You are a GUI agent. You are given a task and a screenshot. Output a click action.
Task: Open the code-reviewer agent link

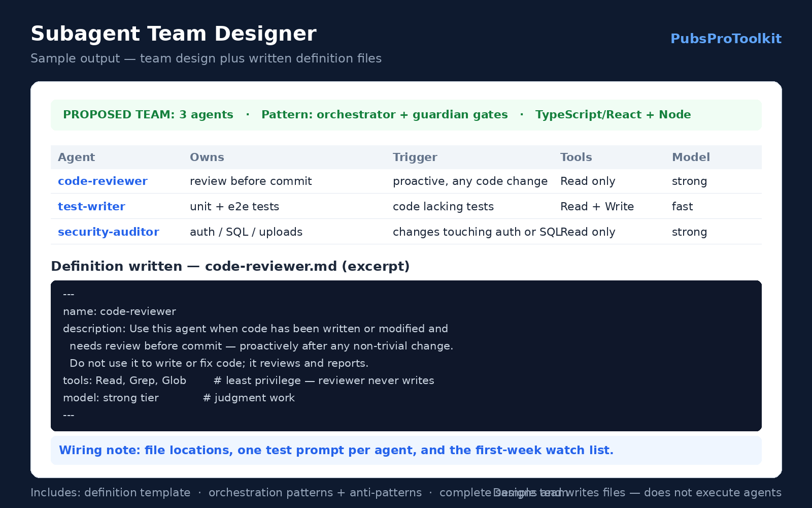103,181
